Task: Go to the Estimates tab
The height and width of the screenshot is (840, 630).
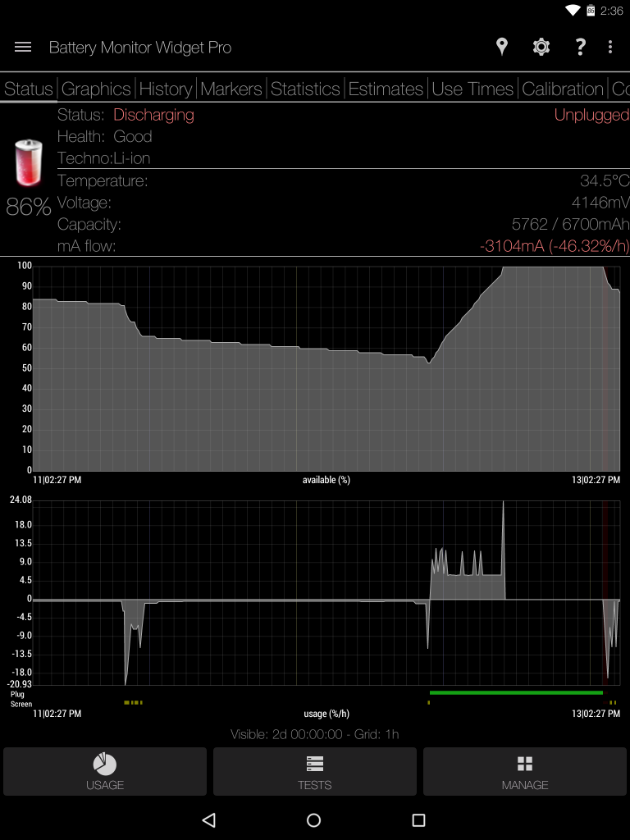Action: pos(386,89)
